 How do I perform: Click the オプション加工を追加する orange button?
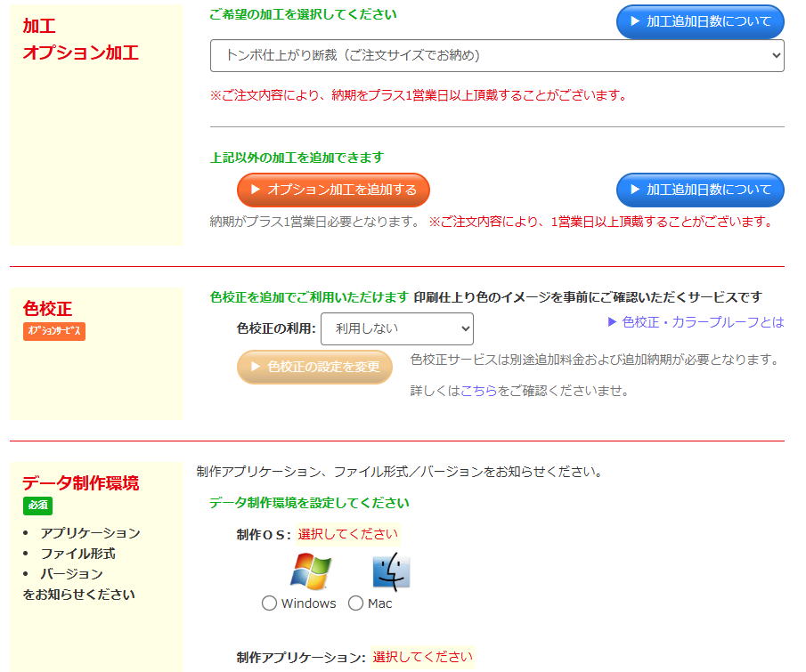(333, 190)
